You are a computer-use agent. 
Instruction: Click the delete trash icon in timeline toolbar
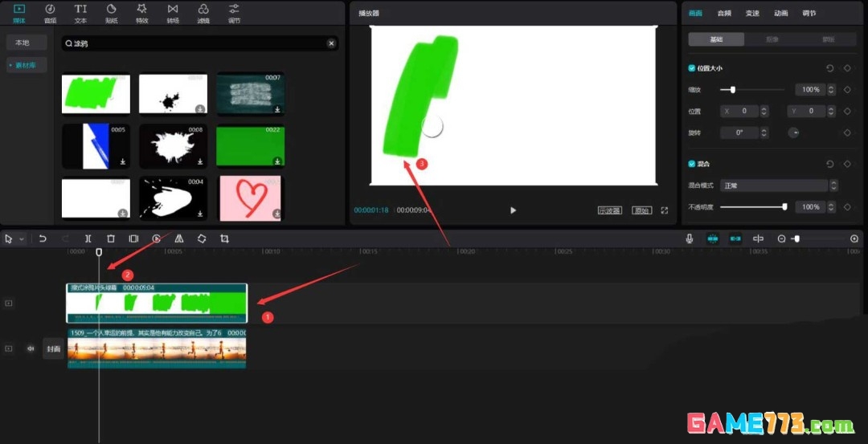click(111, 239)
